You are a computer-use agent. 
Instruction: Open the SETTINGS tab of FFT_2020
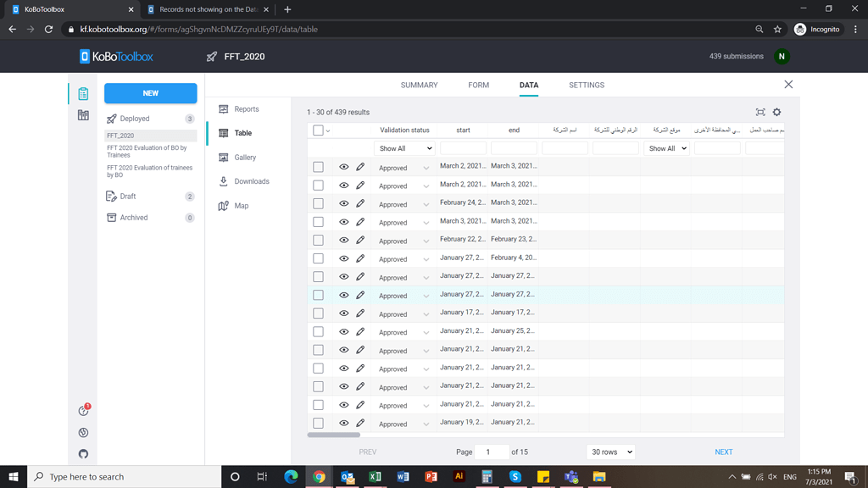point(587,85)
